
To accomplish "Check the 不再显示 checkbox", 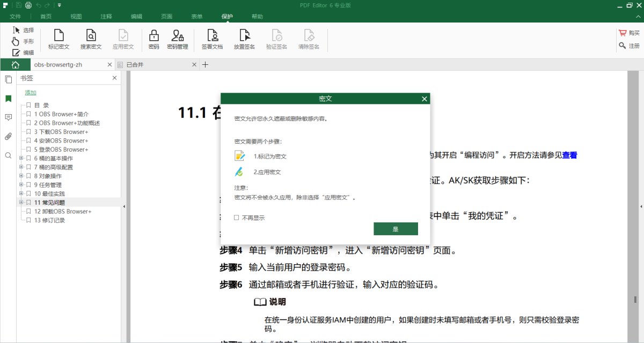I will pyautogui.click(x=237, y=218).
